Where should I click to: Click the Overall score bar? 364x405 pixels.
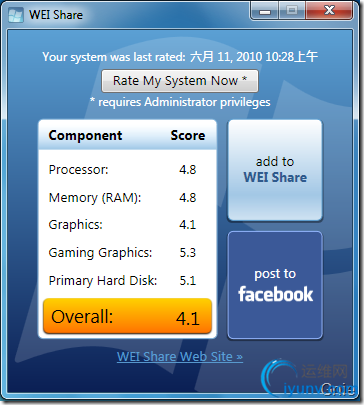pyautogui.click(x=127, y=316)
